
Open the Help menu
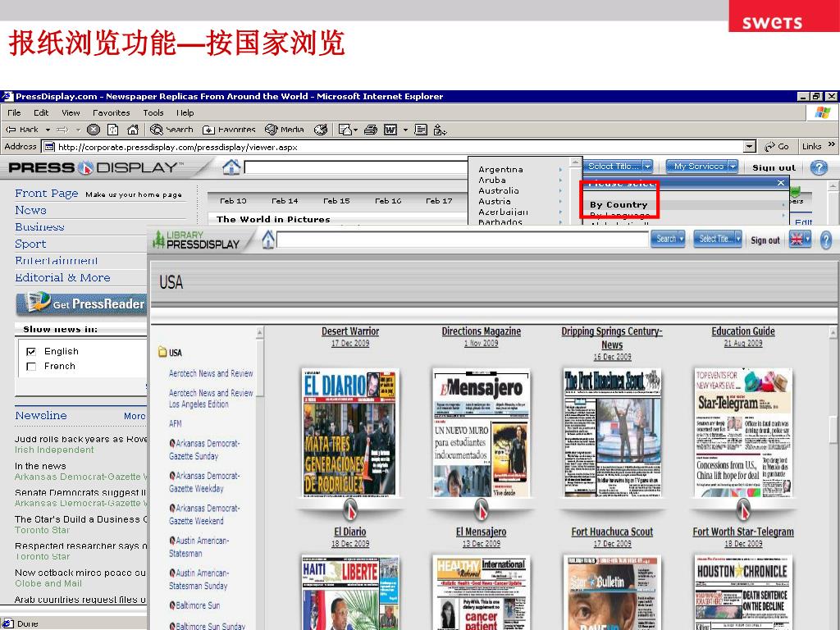tap(185, 112)
